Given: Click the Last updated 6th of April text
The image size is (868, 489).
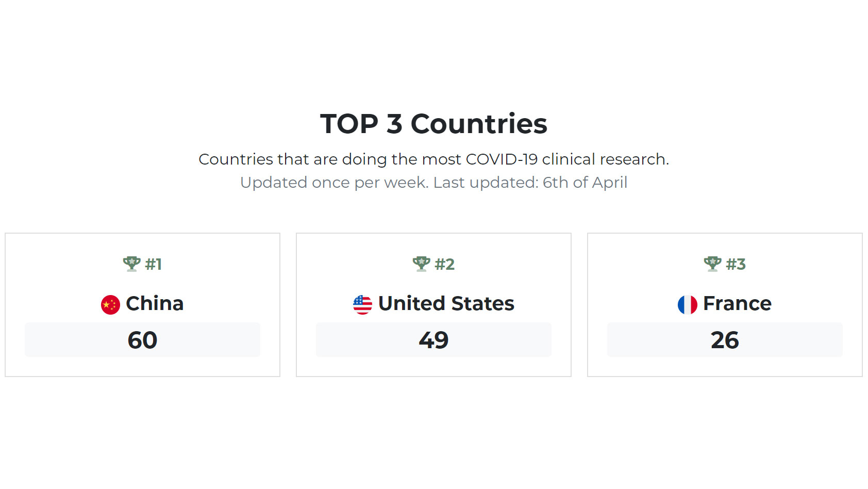Looking at the screenshot, I should [530, 183].
